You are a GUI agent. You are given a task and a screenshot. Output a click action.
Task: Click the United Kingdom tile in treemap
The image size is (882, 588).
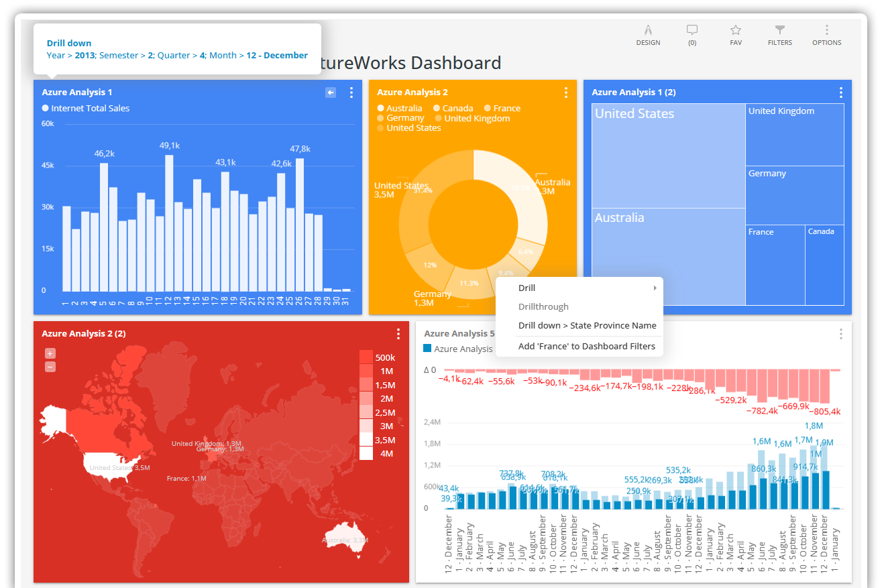795,135
